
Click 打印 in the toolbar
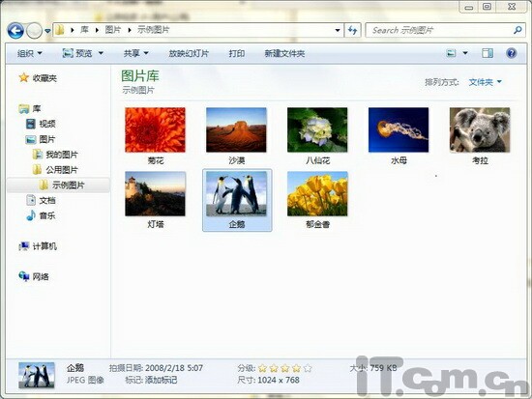(236, 53)
